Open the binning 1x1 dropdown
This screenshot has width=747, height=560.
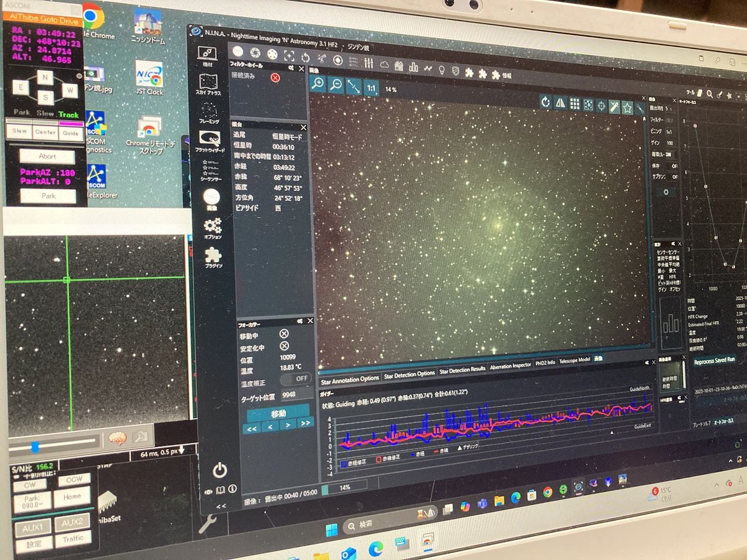coord(669,133)
